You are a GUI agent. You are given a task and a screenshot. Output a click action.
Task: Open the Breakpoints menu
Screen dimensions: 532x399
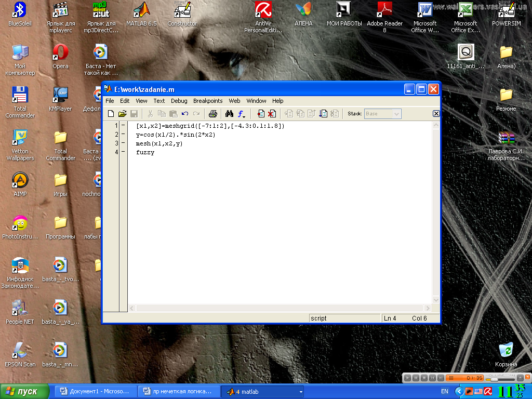208,101
